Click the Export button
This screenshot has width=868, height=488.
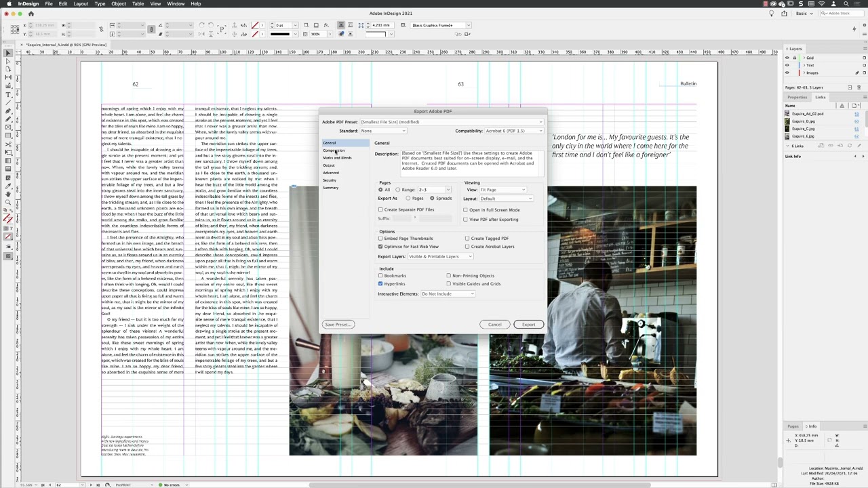528,325
